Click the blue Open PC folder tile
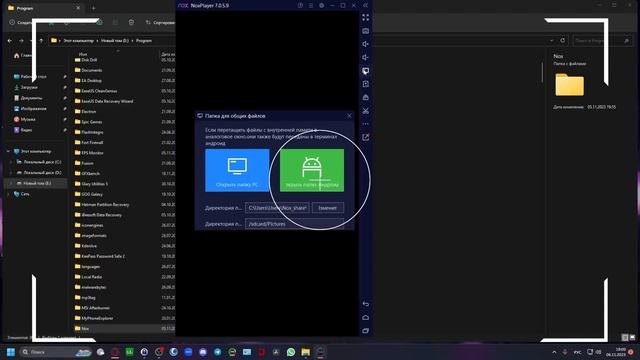The height and width of the screenshot is (360, 640). pos(237,170)
